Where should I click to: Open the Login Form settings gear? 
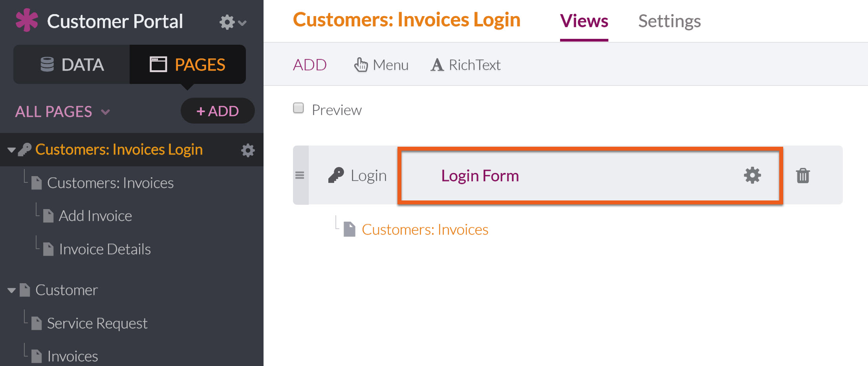tap(752, 175)
